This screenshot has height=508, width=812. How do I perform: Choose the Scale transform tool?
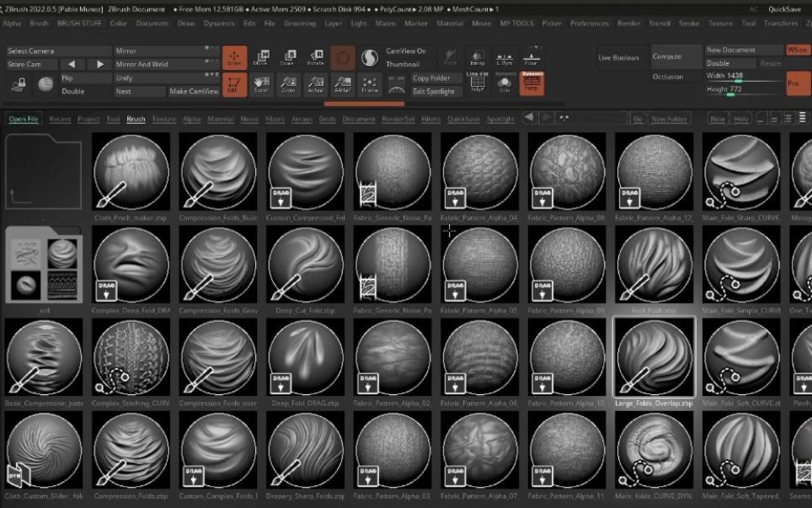288,57
